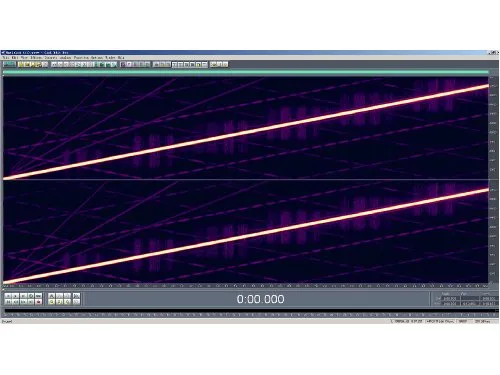
Task: Click the Zoom In Horizontally icon
Action: coord(52,296)
